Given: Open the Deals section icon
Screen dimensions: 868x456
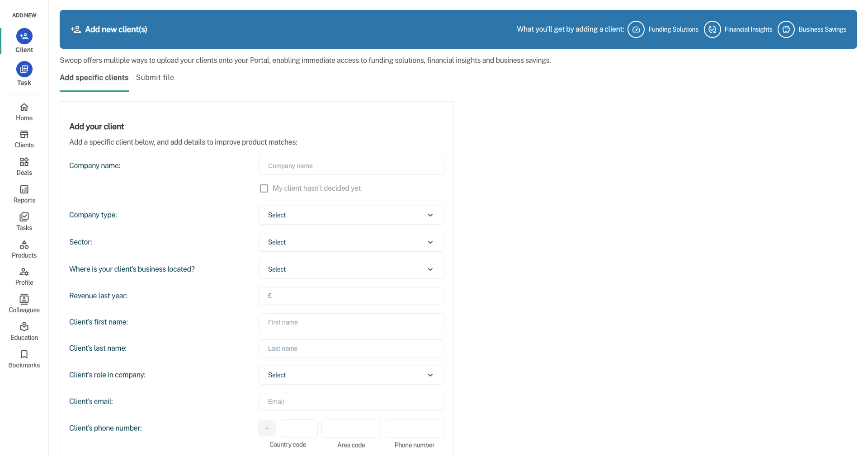Looking at the screenshot, I should pyautogui.click(x=24, y=162).
